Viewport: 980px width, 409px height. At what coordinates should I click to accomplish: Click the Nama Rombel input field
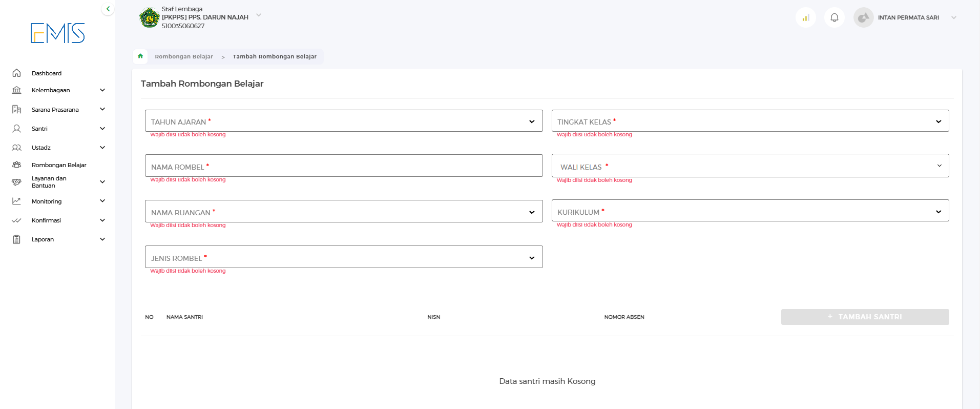343,166
